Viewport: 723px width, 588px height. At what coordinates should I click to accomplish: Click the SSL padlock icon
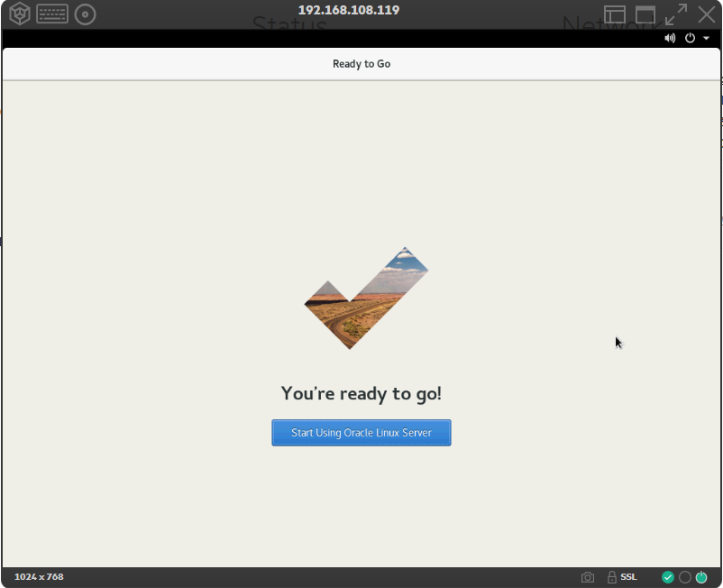(612, 577)
